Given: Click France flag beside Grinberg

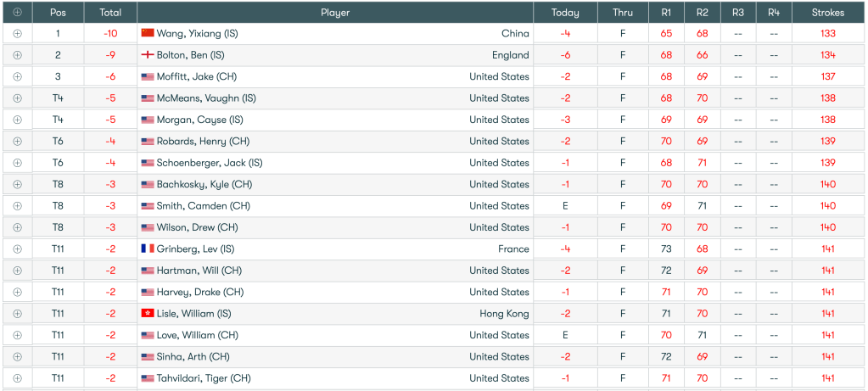Looking at the screenshot, I should (148, 249).
